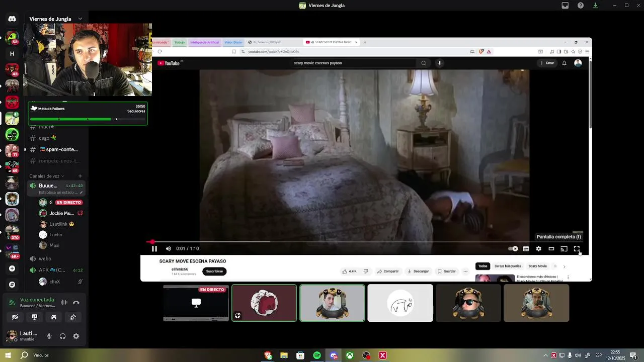Click the browser address bar URL
644x362 pixels.
pos(273,51)
